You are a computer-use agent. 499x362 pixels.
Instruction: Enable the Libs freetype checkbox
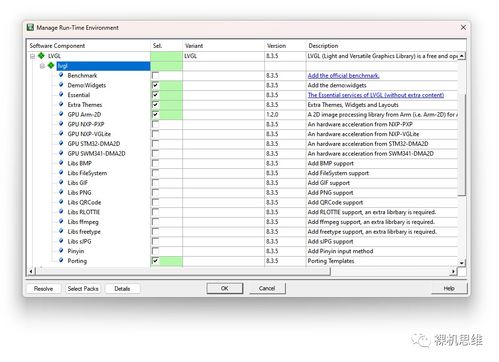[x=155, y=232]
